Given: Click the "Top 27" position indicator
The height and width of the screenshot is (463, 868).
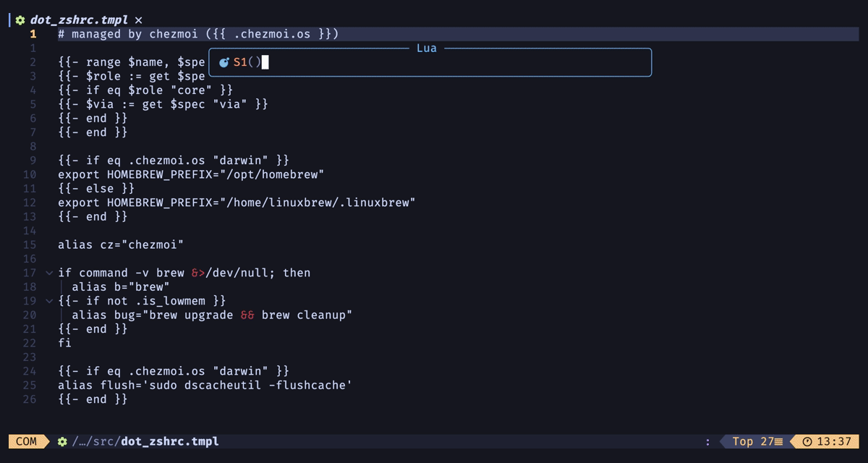Looking at the screenshot, I should click(x=753, y=441).
